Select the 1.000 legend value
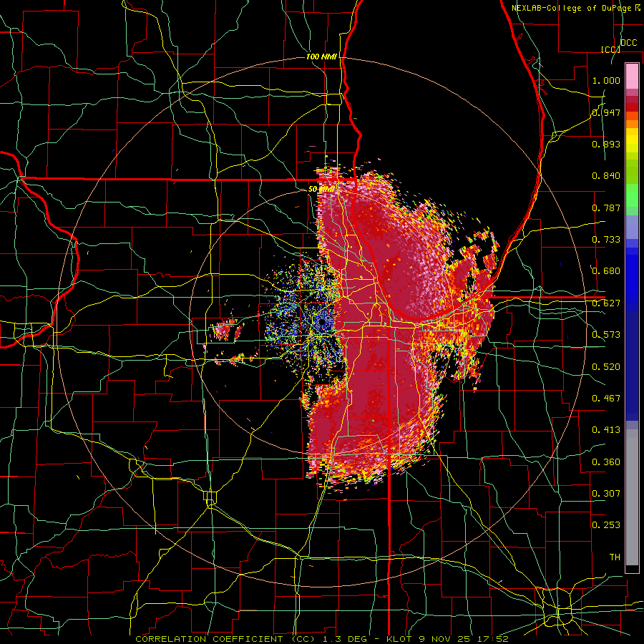 pos(606,80)
